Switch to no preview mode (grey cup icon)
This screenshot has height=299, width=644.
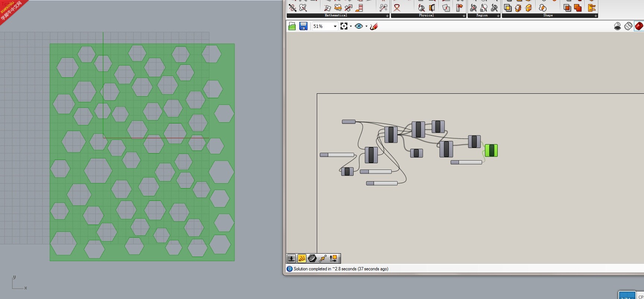(618, 26)
